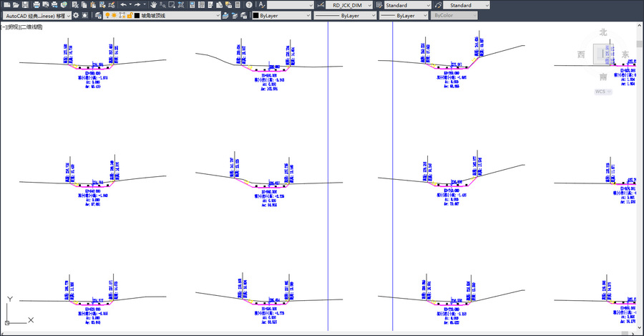Click the viewport controls label in the corner
Screen dimensions: 644x336
coord(21,27)
